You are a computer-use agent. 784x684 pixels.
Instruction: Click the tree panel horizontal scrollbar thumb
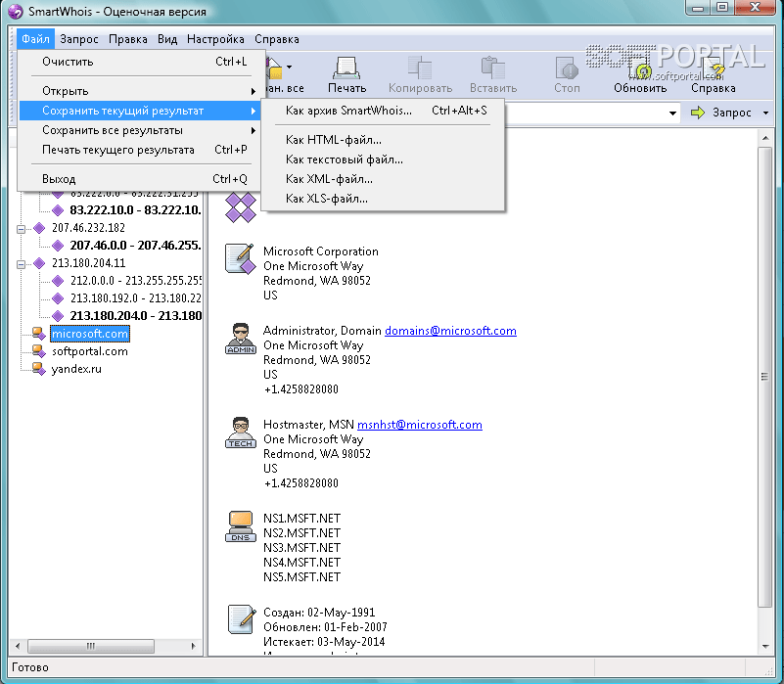90,646
